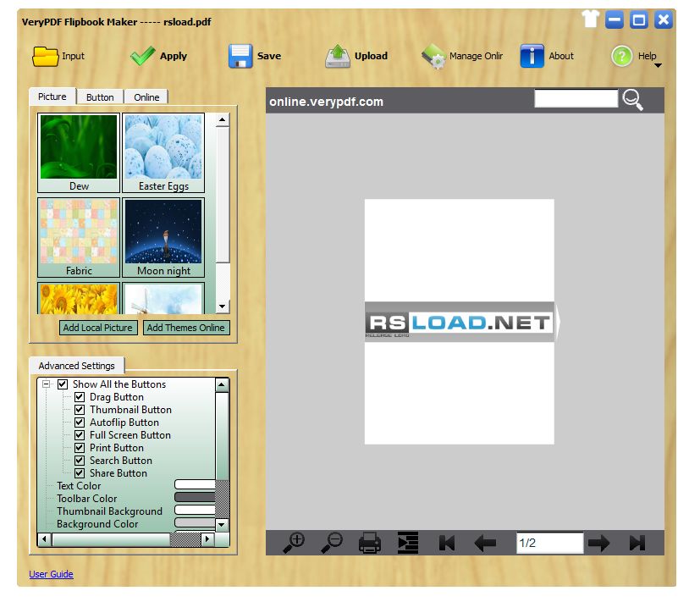Flip page using right edge arrow

tap(557, 322)
